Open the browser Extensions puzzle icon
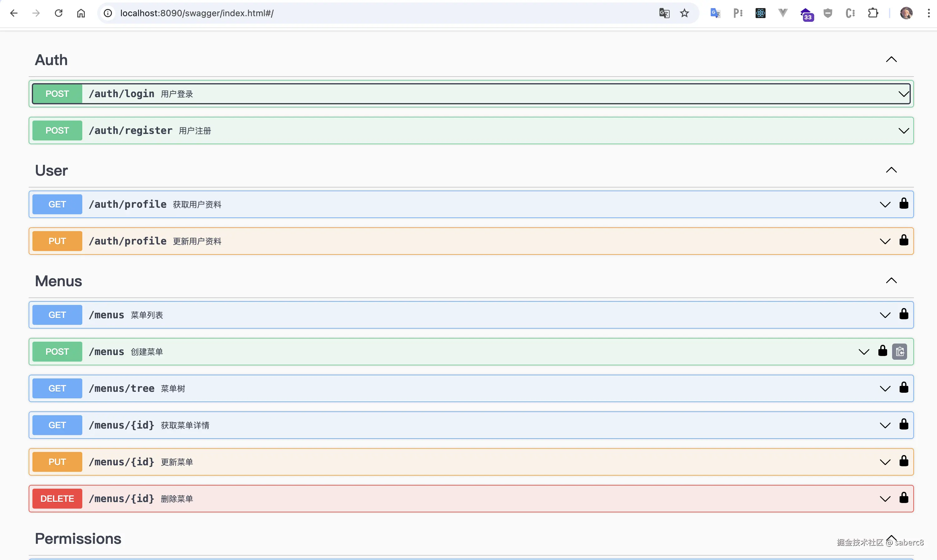 pos(873,13)
